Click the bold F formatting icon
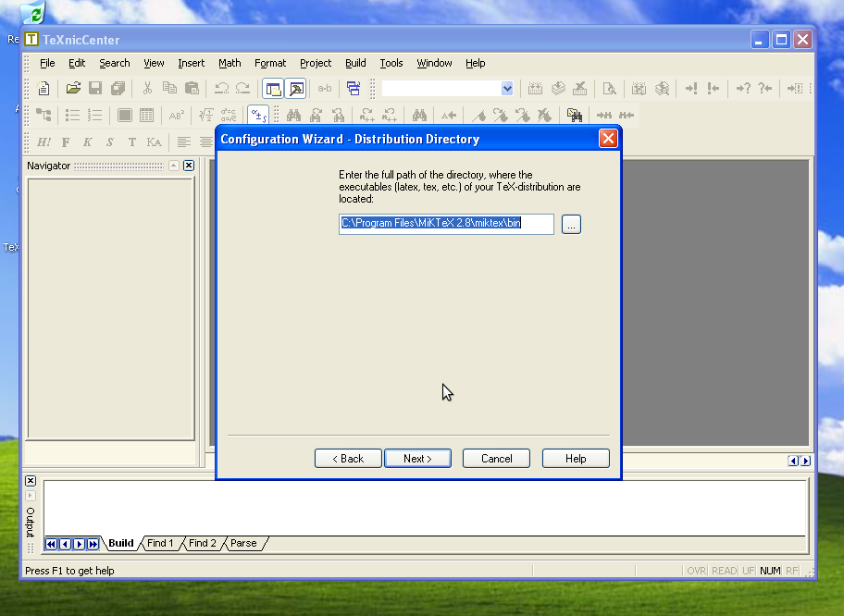The width and height of the screenshot is (844, 616). (x=66, y=142)
